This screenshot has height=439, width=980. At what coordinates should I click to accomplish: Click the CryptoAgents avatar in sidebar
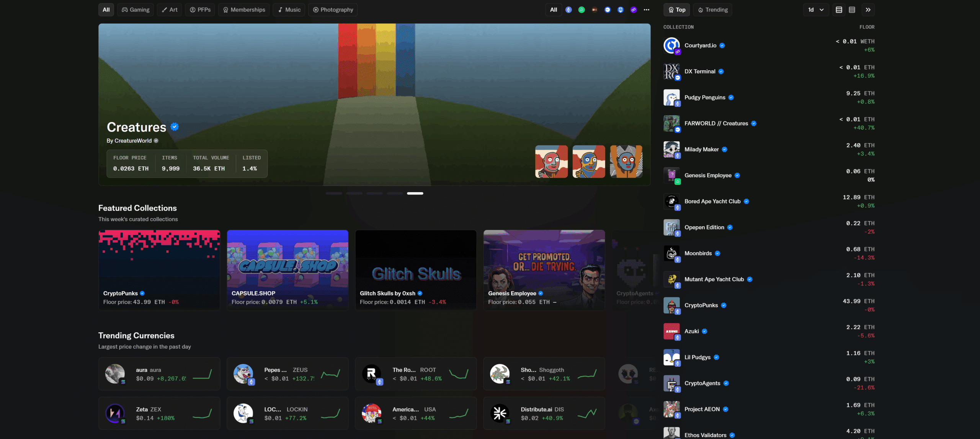tap(671, 384)
